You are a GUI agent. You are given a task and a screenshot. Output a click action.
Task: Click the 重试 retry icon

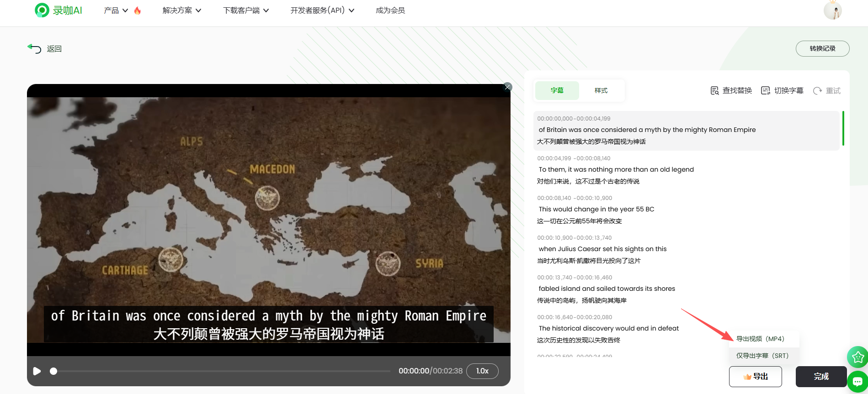(x=817, y=91)
